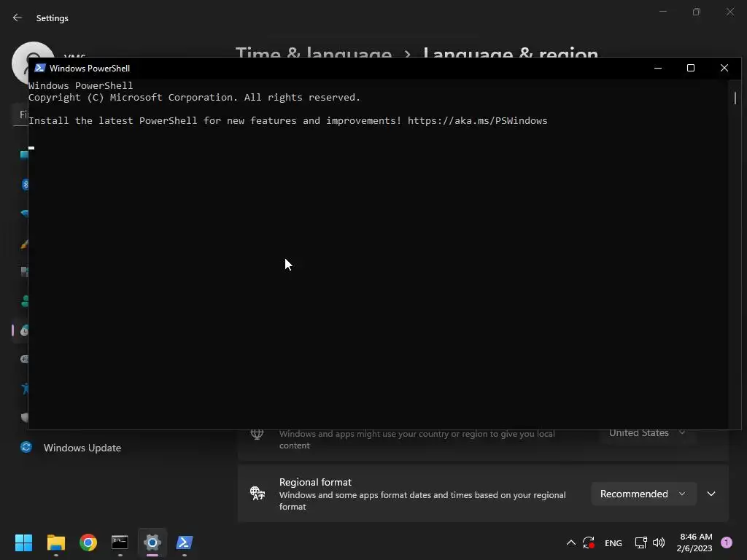This screenshot has width=747, height=560.
Task: Click the Time & language breadcrumb in Settings
Action: pos(314,53)
